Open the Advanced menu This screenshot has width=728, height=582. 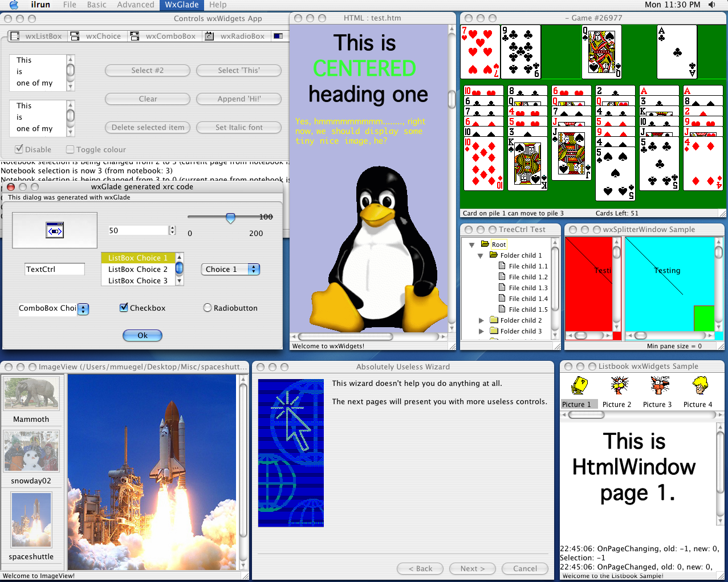tap(136, 5)
